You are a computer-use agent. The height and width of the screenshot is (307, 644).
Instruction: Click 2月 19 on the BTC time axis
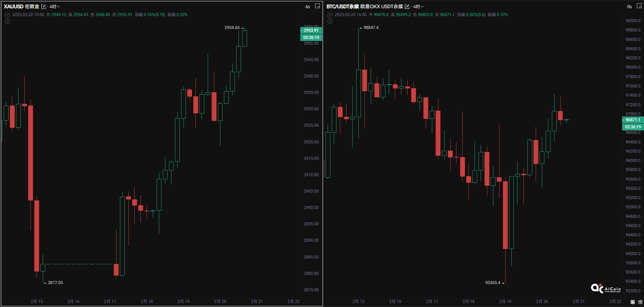505,302
